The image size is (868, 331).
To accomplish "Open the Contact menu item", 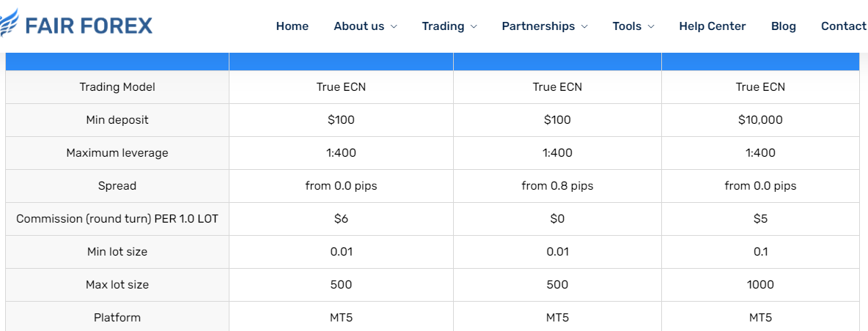I will tap(845, 26).
